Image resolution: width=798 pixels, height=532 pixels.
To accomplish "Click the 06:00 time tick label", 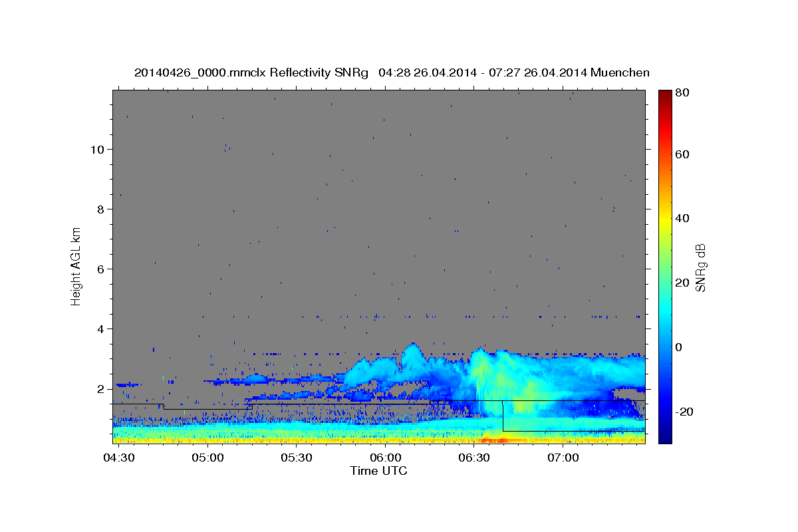I will [x=385, y=458].
